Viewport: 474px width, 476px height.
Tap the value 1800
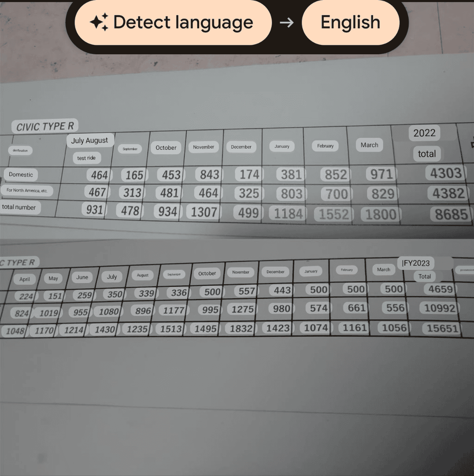tap(381, 214)
